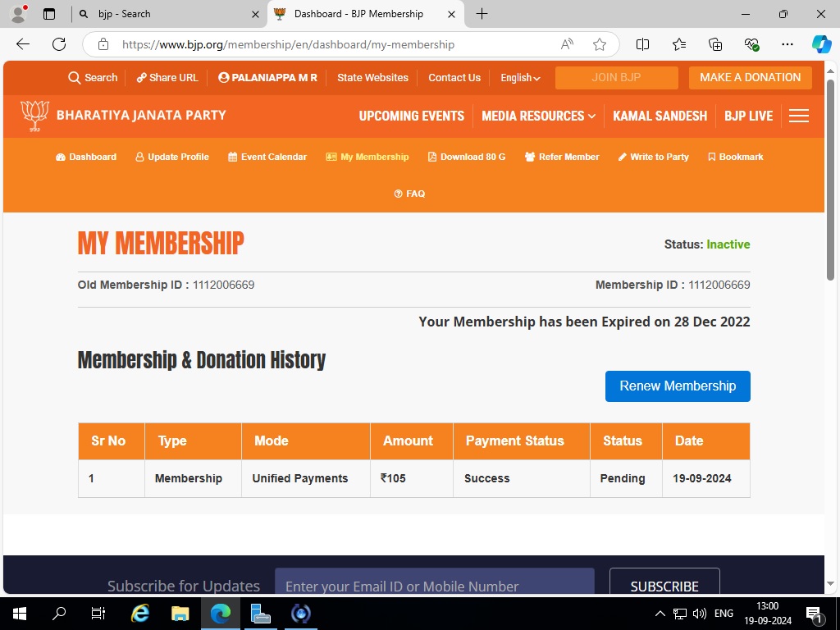Viewport: 840px width, 630px height.
Task: Add page to favorites star
Action: click(600, 44)
